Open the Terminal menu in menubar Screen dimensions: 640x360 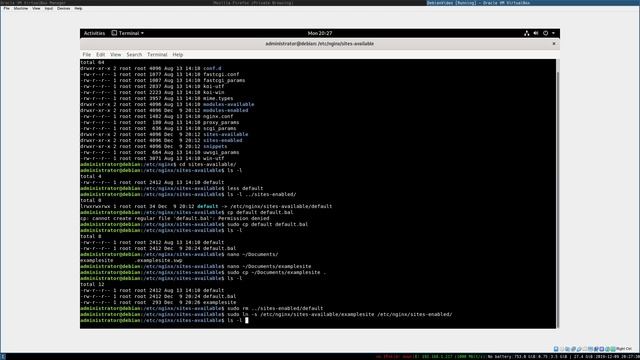click(157, 54)
